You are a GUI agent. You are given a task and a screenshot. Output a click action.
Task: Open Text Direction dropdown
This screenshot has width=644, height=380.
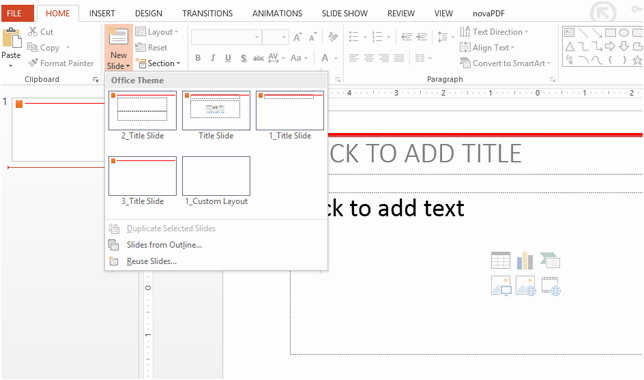pyautogui.click(x=494, y=32)
